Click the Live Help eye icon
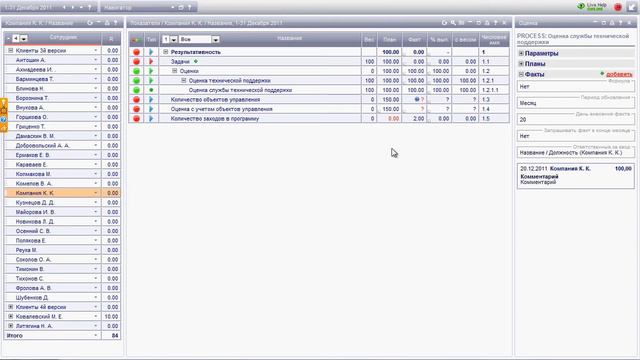This screenshot has height=360, width=640. [x=581, y=6]
